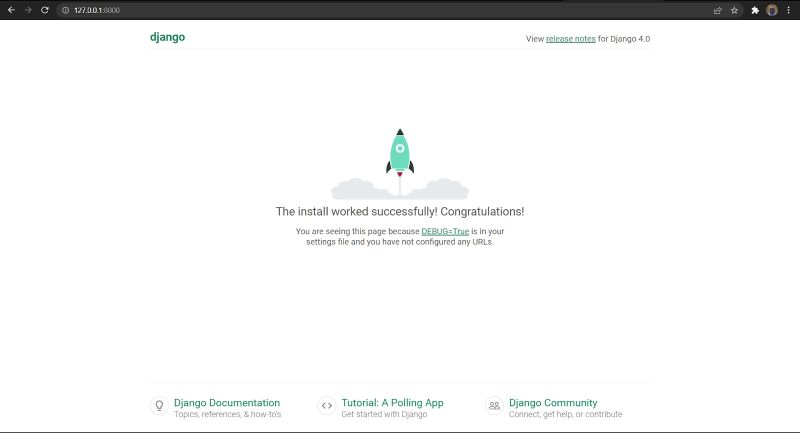
Task: Open the profile avatar menu
Action: [x=772, y=10]
